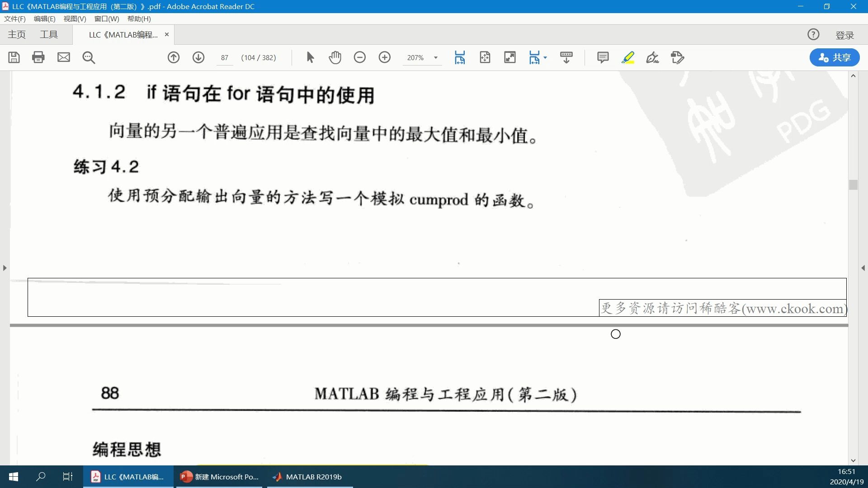Zoom in with plus icon

[385, 57]
